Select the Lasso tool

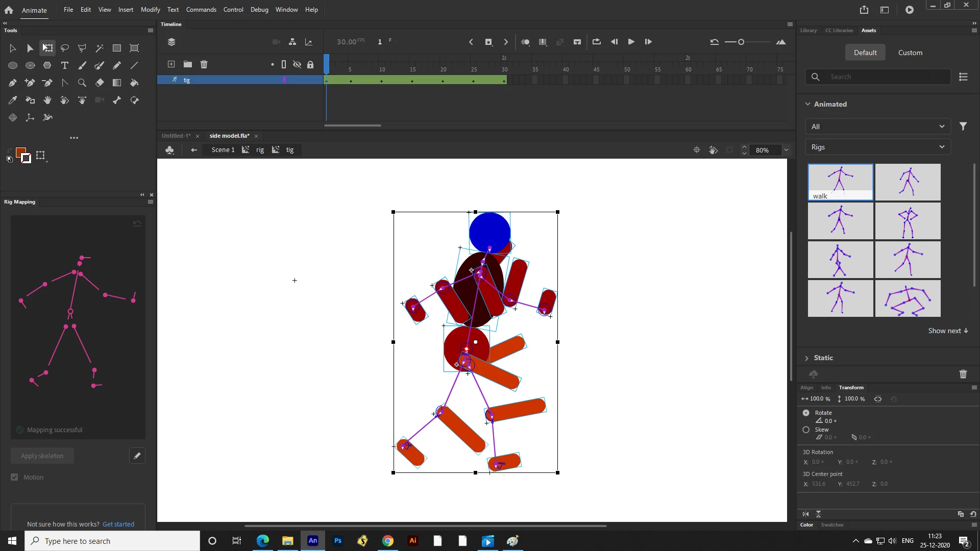pos(65,48)
